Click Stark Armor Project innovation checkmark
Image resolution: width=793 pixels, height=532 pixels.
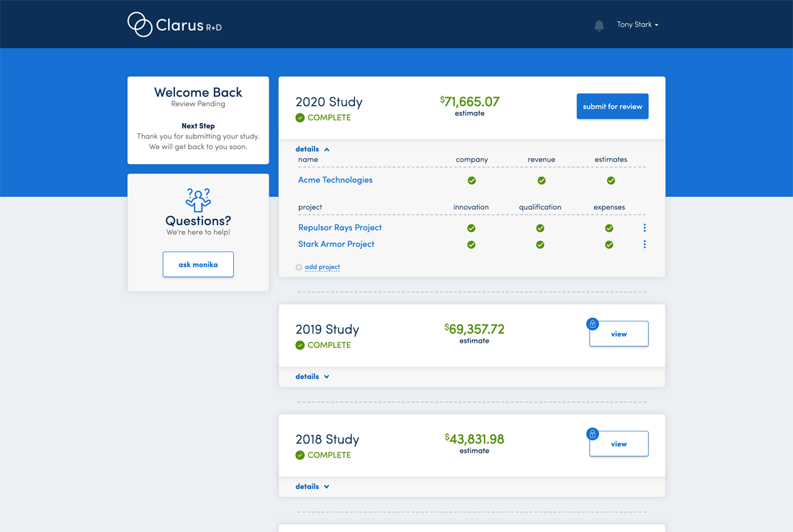pos(471,245)
